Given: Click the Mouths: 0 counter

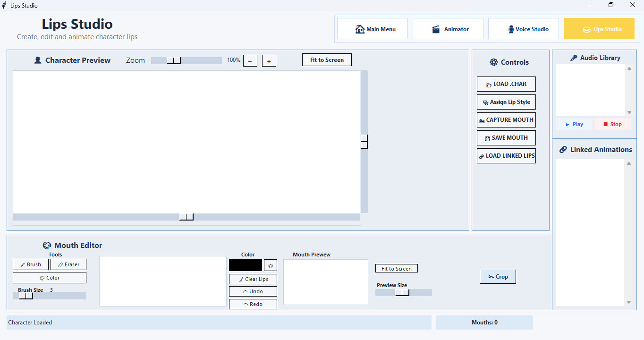Looking at the screenshot, I should click(484, 323).
